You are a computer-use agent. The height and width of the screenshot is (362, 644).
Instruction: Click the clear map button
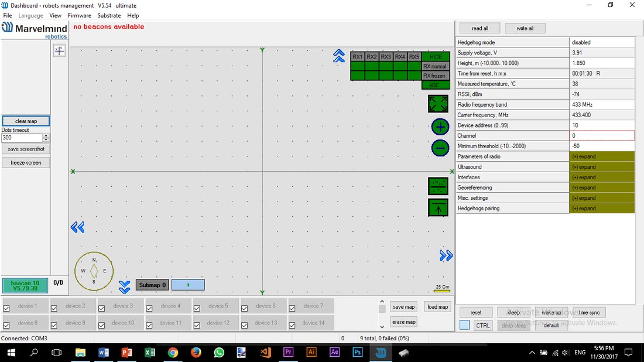point(26,121)
